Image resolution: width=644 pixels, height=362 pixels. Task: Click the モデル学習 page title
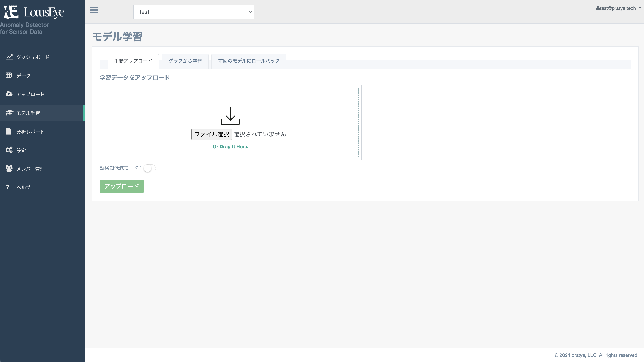117,37
